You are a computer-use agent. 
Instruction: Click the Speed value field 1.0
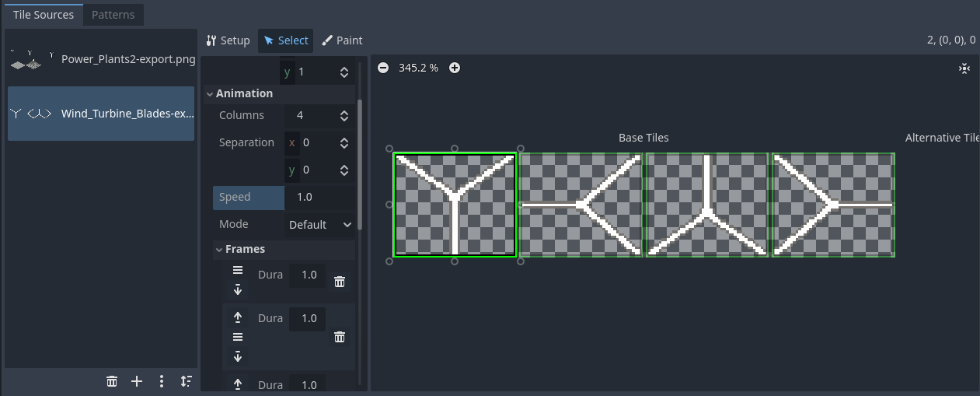pos(320,197)
